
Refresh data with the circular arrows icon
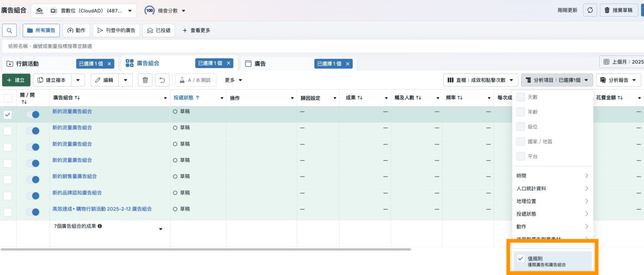590,10
